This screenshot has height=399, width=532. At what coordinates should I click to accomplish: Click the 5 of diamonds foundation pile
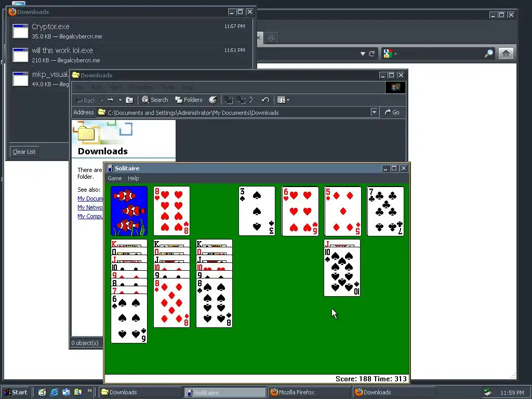coord(343,211)
